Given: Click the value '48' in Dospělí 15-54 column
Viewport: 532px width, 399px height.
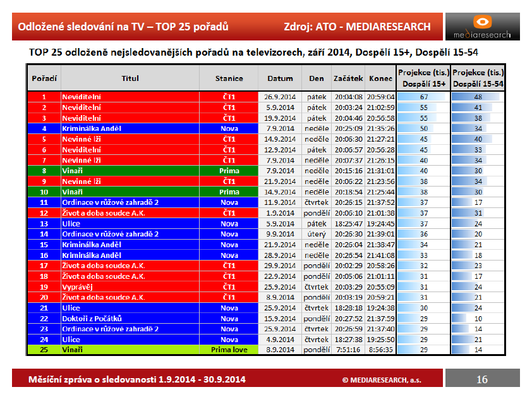Looking at the screenshot, I should (478, 97).
